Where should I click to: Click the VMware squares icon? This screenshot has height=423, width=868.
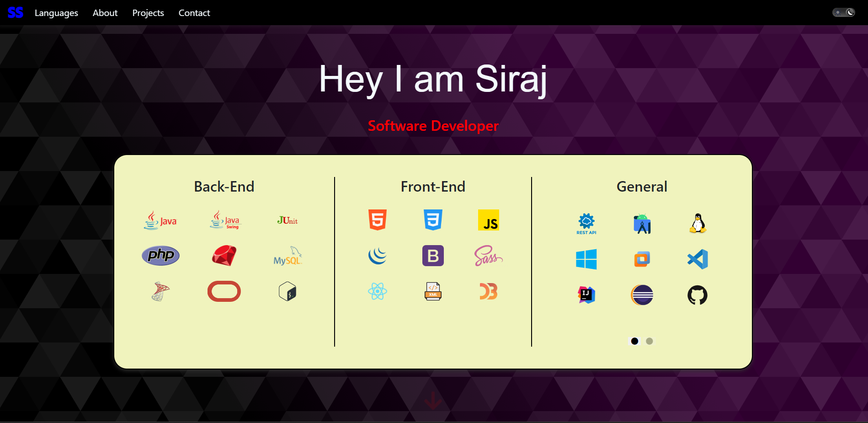tap(642, 259)
